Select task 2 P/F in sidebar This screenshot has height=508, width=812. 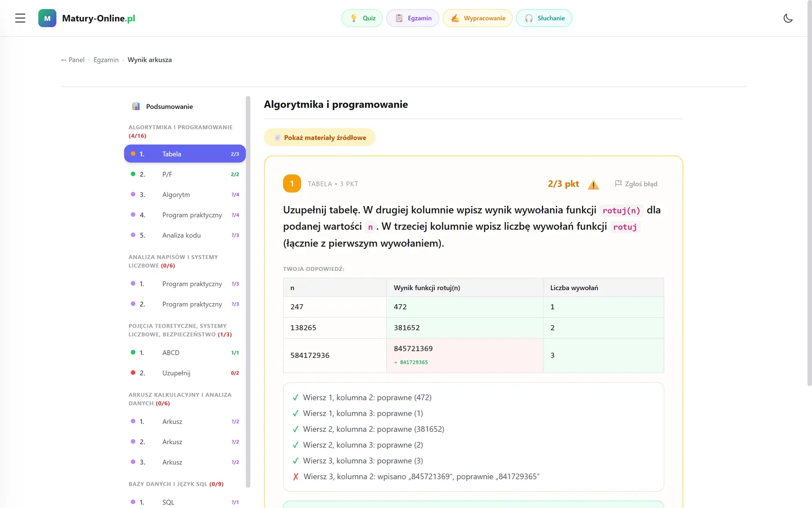[185, 174]
